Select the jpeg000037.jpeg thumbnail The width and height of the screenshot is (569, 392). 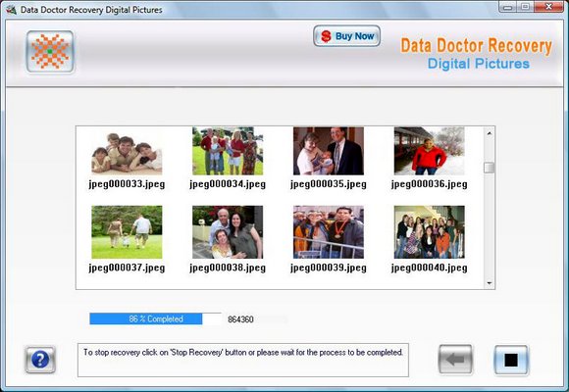pos(127,232)
